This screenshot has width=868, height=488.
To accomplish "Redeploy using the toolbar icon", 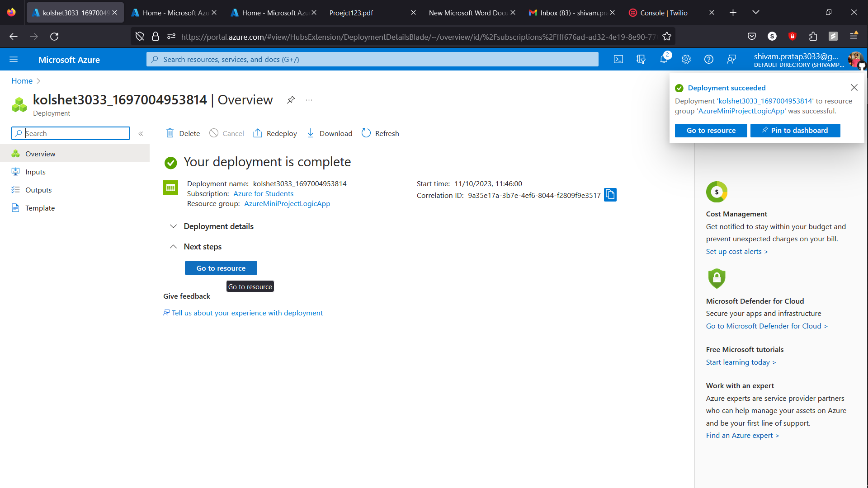I will click(275, 133).
